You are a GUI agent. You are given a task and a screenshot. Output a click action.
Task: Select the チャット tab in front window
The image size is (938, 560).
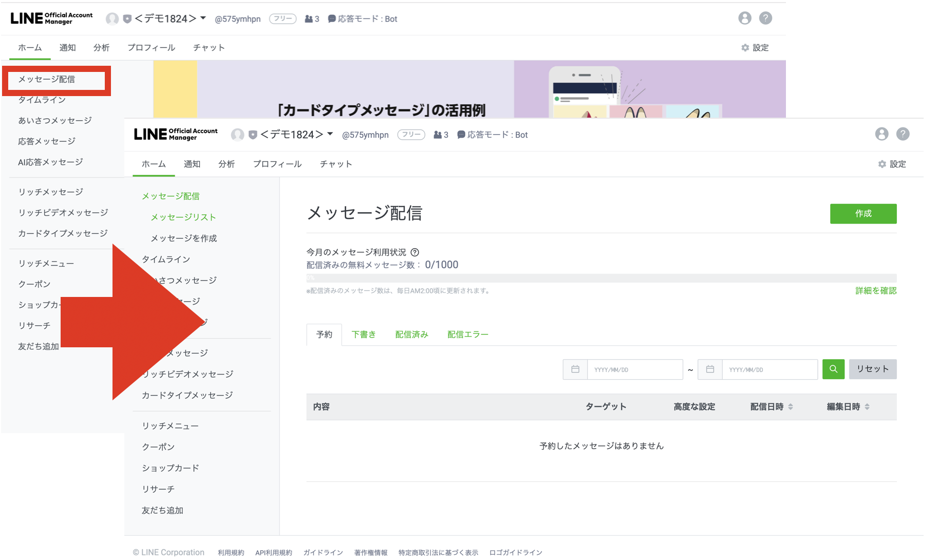(x=336, y=164)
